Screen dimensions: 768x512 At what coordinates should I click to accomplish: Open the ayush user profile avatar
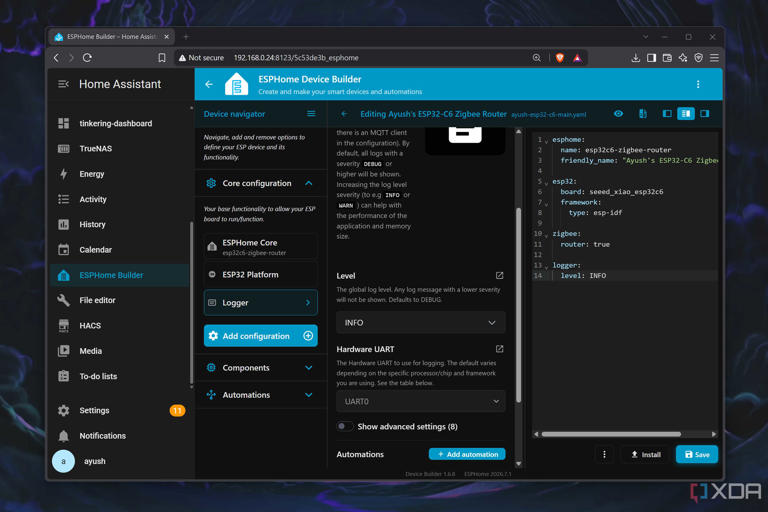(x=63, y=461)
